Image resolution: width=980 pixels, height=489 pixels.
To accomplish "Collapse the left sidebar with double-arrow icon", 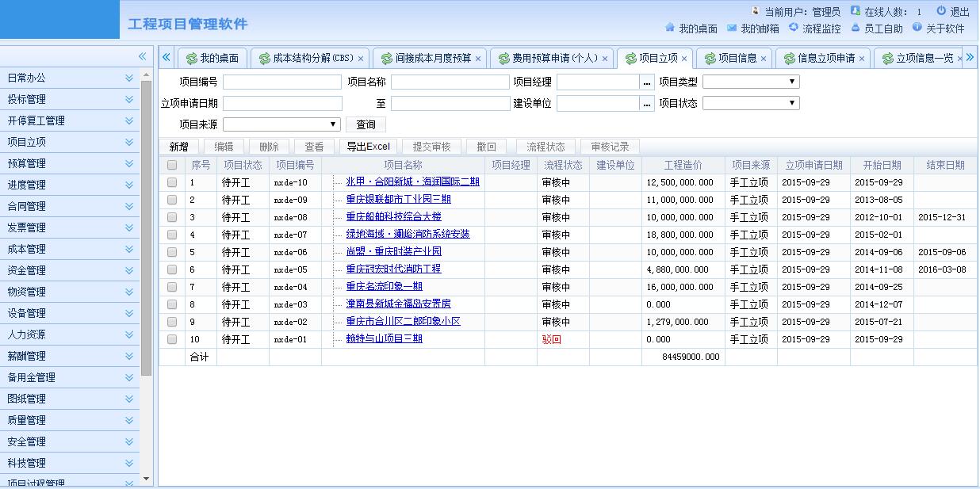I will point(142,56).
